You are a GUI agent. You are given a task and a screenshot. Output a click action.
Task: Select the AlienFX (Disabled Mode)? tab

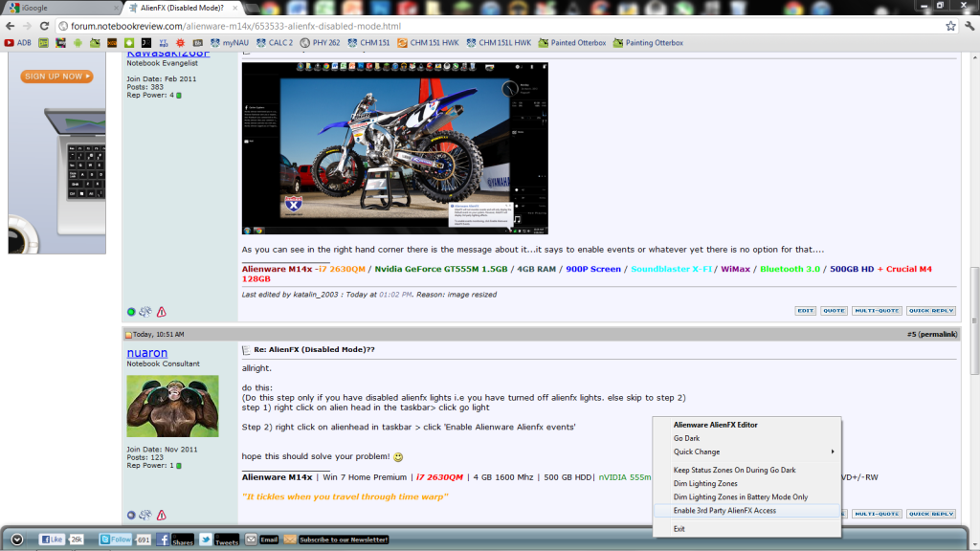coord(181,8)
